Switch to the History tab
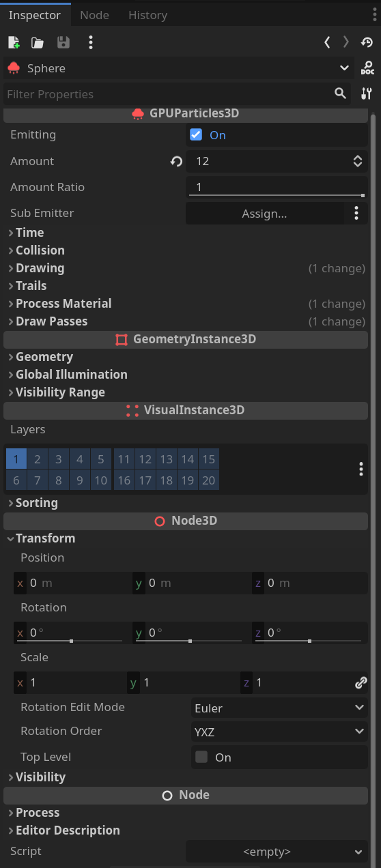Screen dimensions: 381x868 147,14
